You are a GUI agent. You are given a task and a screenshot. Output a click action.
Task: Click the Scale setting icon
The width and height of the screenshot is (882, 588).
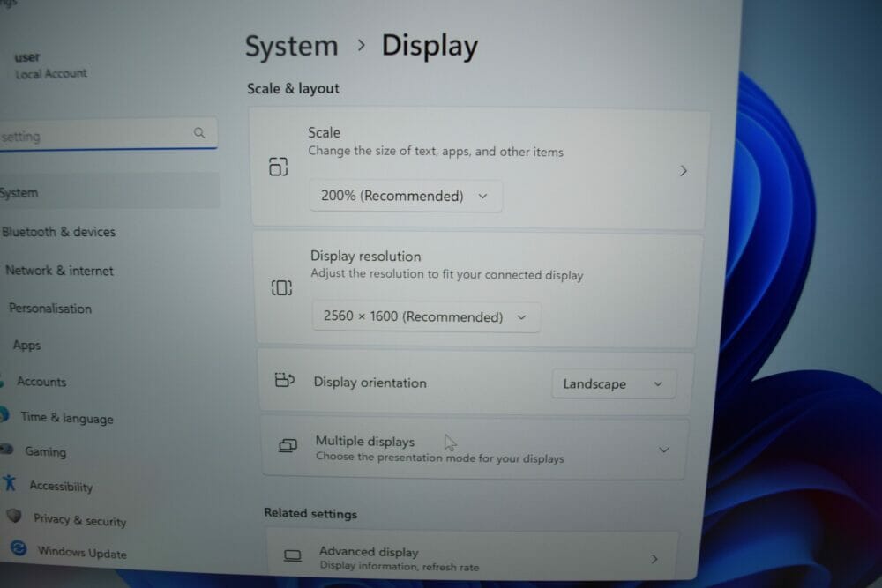279,167
